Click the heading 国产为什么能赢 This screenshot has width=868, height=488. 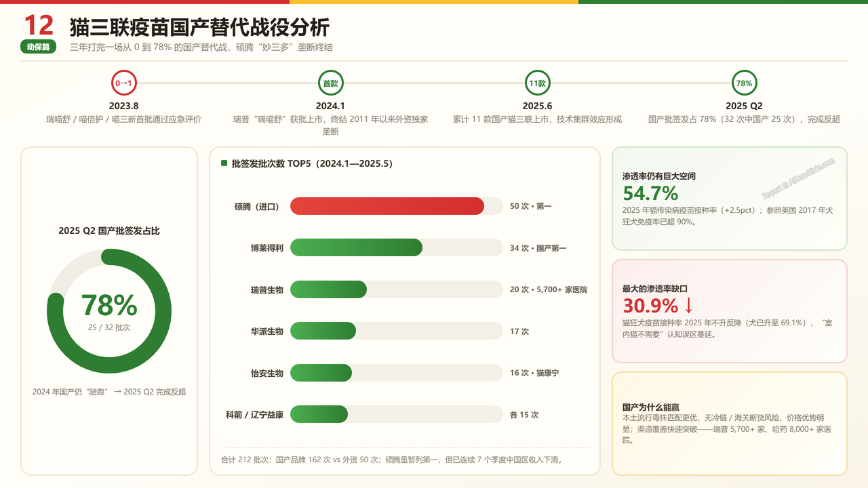[x=651, y=407]
